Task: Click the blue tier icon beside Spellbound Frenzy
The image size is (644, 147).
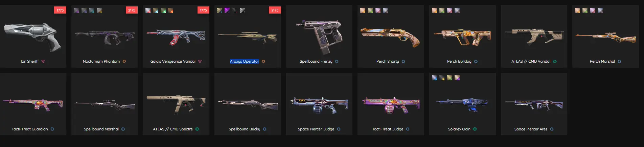Action: point(337,61)
